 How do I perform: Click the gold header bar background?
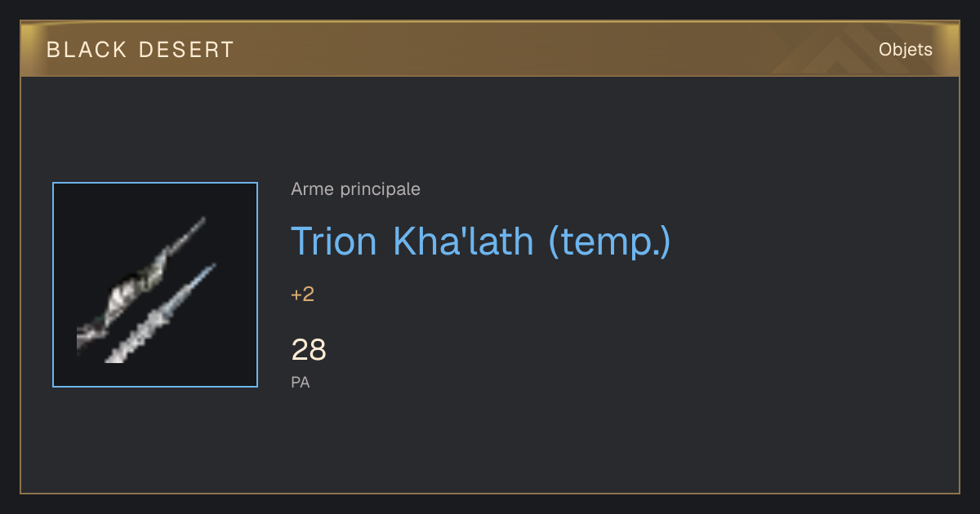[x=490, y=50]
